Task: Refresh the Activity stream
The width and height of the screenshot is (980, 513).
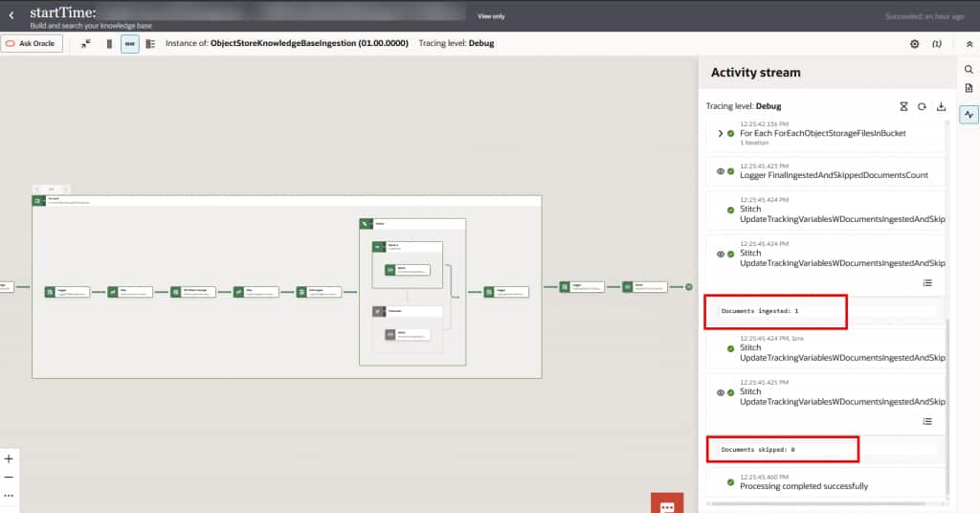Action: [x=922, y=107]
